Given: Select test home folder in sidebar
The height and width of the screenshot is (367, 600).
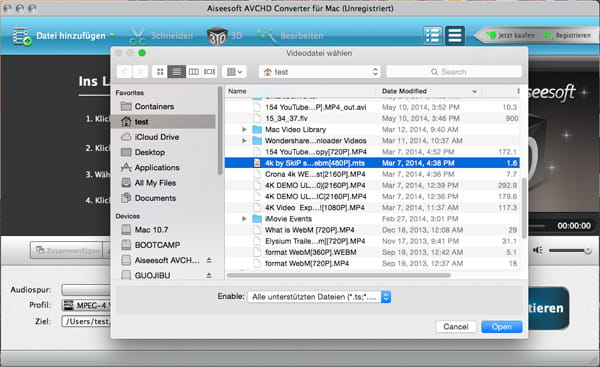Looking at the screenshot, I should pyautogui.click(x=164, y=122).
